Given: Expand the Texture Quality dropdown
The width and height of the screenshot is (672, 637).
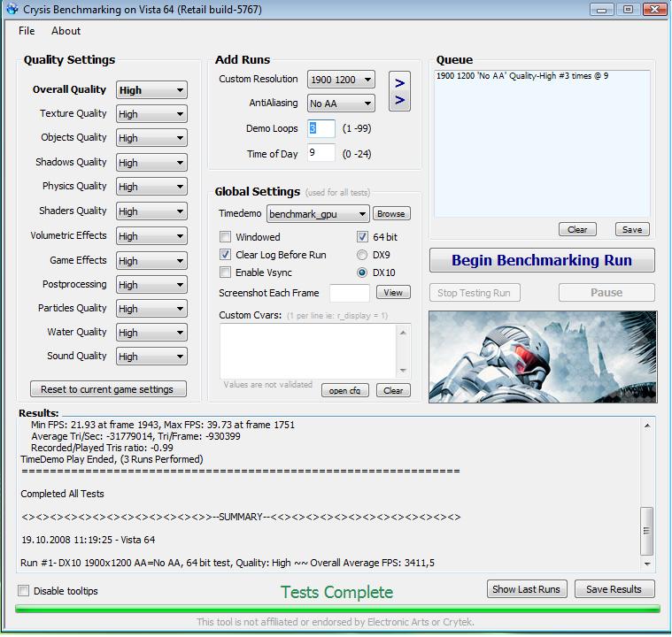Looking at the screenshot, I should point(151,114).
